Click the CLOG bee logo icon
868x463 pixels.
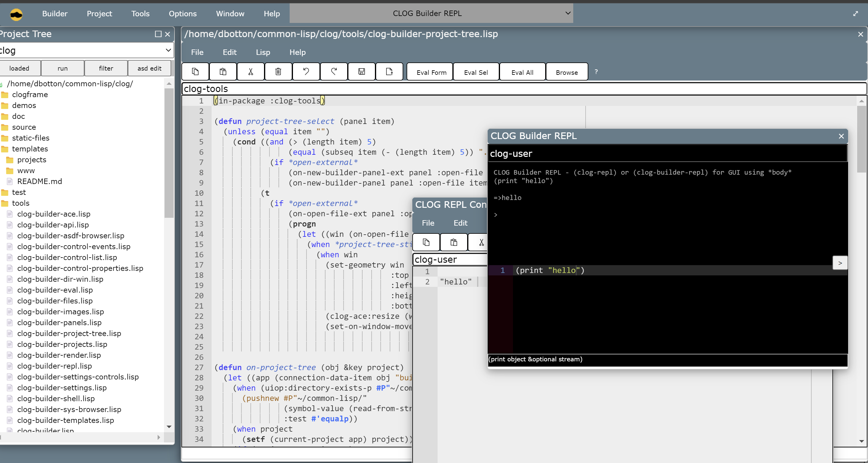(x=16, y=14)
